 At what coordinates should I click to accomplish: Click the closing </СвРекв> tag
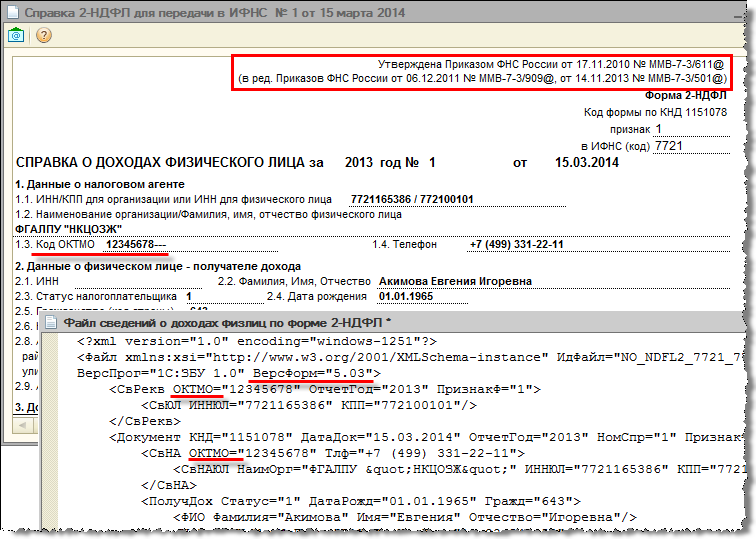tap(145, 421)
